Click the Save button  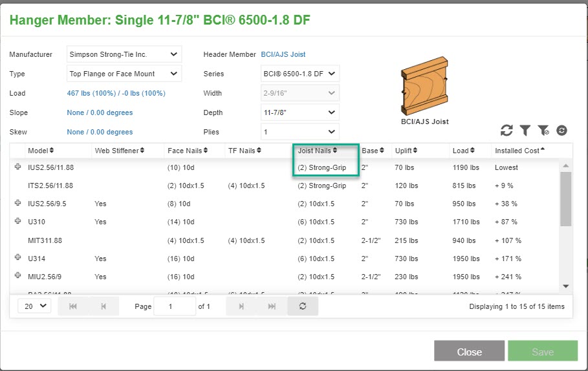point(543,351)
